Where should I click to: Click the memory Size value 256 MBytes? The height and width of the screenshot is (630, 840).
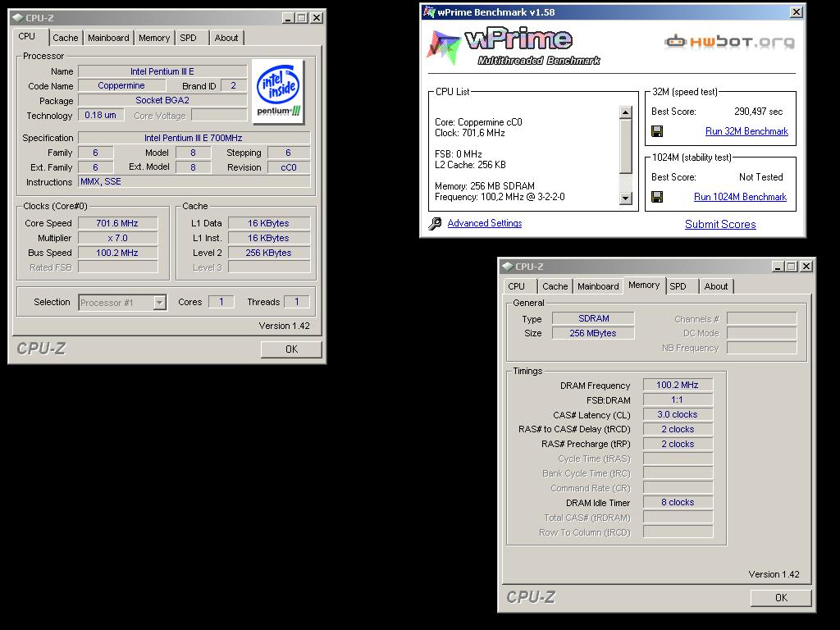[x=594, y=333]
